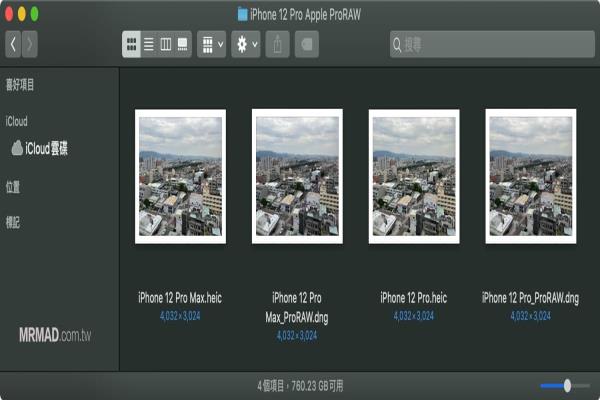The width and height of the screenshot is (600, 400).
Task: Click the file name iPhone 12 Pro.heic
Action: [x=414, y=298]
